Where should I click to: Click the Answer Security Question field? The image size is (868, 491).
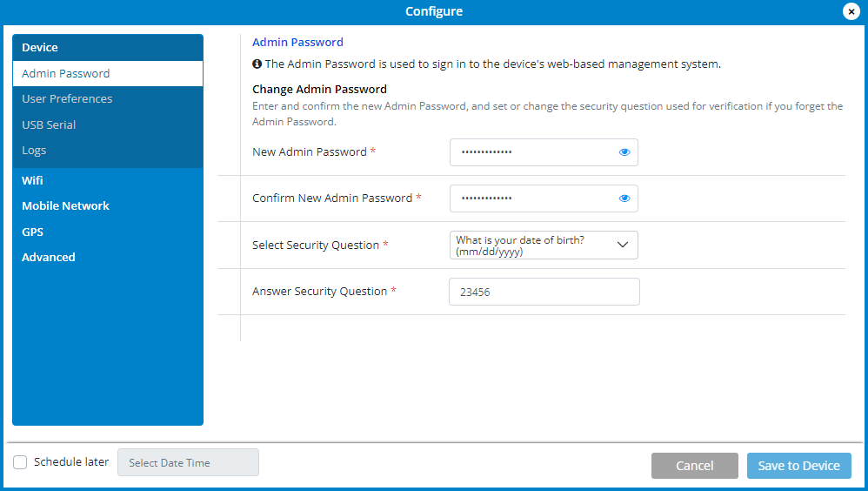coord(544,292)
